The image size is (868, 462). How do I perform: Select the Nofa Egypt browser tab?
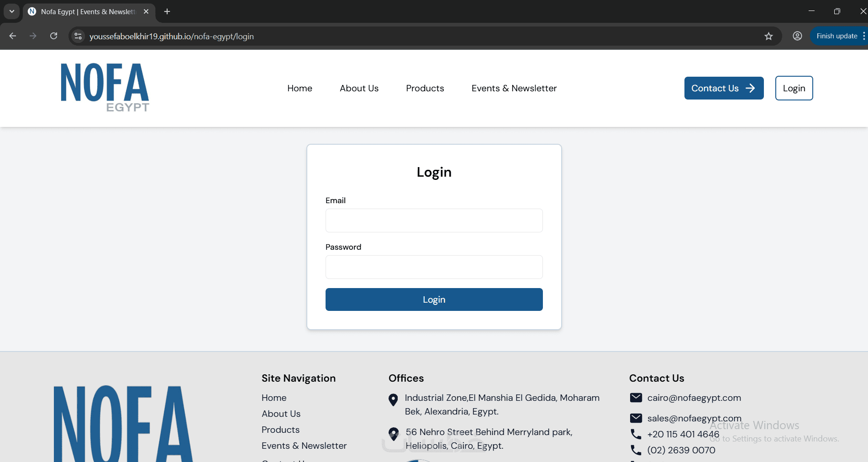(89, 11)
